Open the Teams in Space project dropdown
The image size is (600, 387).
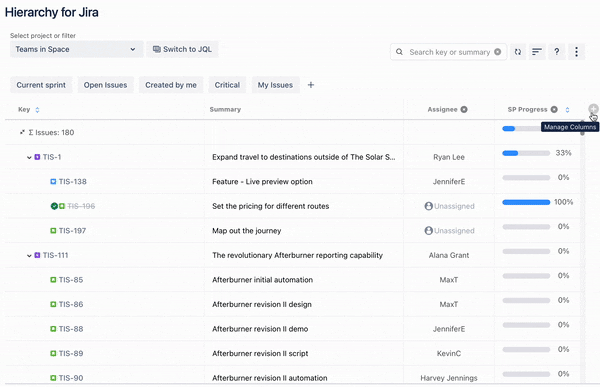(x=77, y=49)
